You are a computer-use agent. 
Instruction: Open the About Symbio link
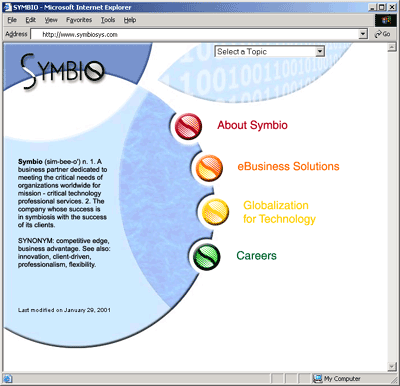[252, 125]
